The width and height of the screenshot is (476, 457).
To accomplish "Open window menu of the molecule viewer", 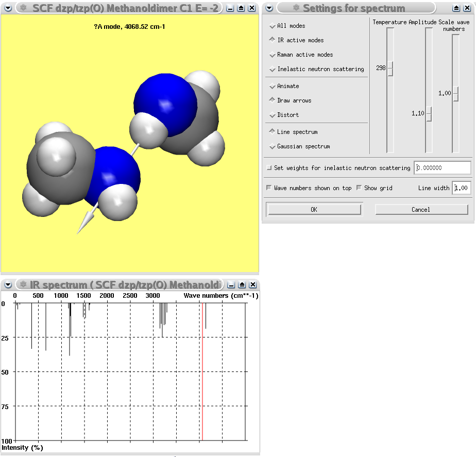I will (8, 8).
